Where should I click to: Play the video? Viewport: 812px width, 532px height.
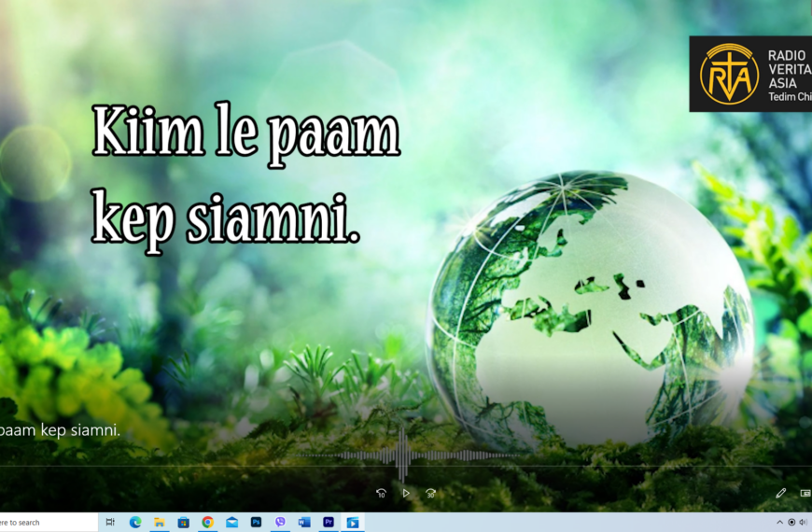(406, 493)
